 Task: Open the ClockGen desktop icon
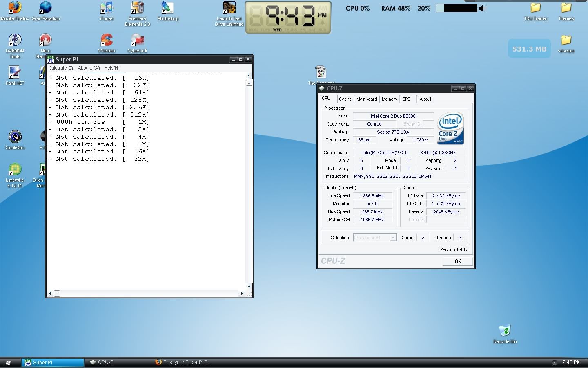coord(15,140)
